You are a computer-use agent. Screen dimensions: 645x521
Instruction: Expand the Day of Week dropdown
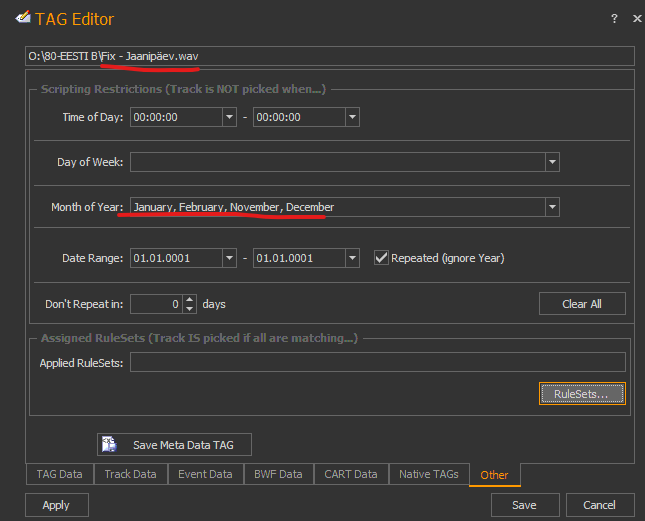552,162
